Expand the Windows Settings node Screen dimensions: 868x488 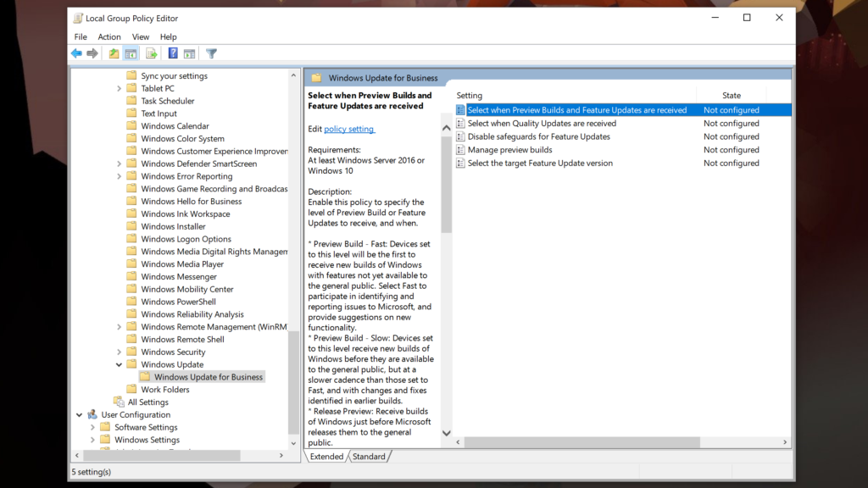click(92, 440)
